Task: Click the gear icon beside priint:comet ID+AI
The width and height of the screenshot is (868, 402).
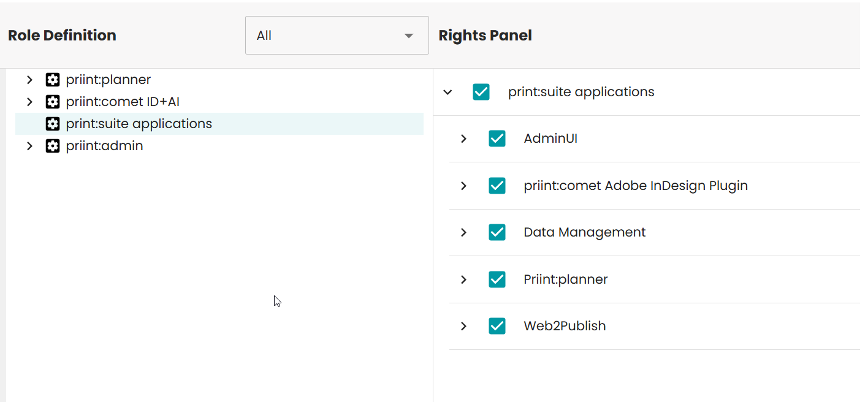Action: (x=53, y=102)
